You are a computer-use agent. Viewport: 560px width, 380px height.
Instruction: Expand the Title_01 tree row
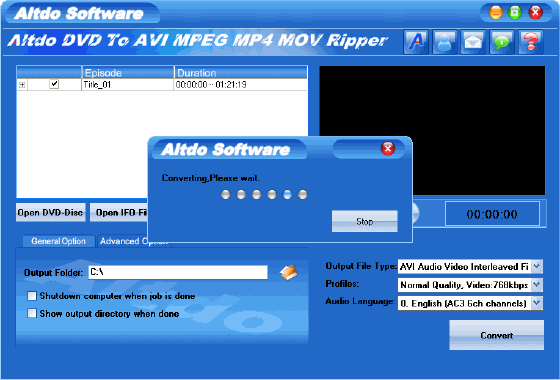point(22,85)
